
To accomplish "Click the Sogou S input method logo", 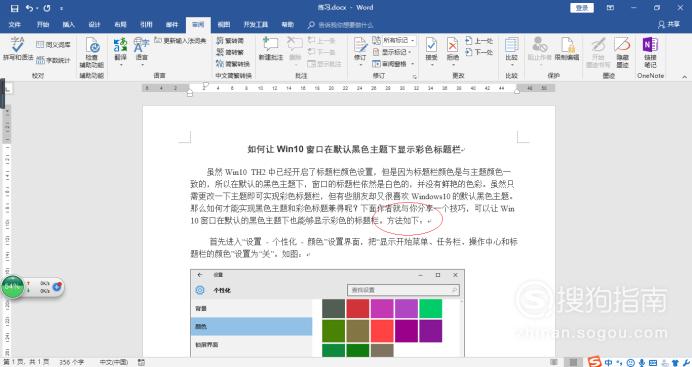I will (594, 362).
